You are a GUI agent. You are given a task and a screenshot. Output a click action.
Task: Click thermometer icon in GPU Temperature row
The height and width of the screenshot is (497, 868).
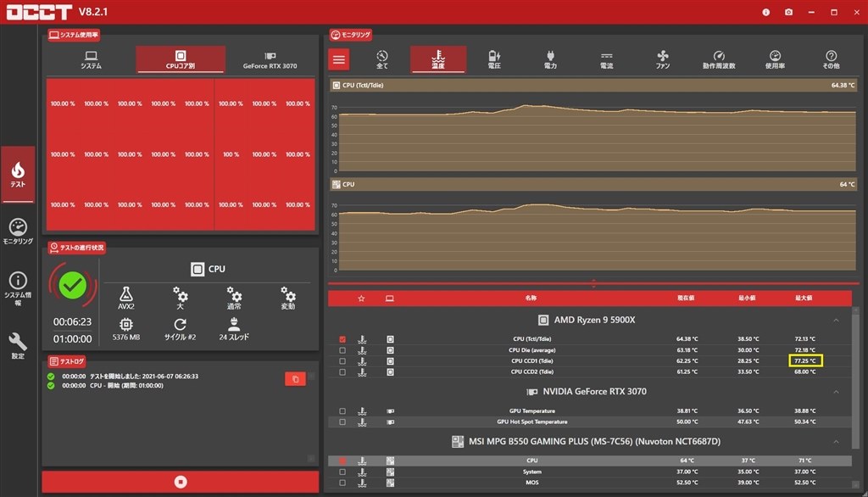[362, 411]
